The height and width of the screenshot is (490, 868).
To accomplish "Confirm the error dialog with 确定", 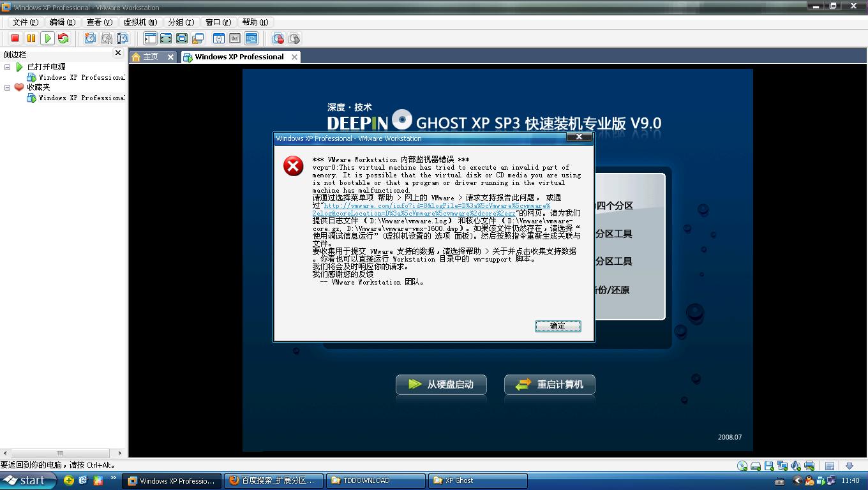I will click(557, 326).
